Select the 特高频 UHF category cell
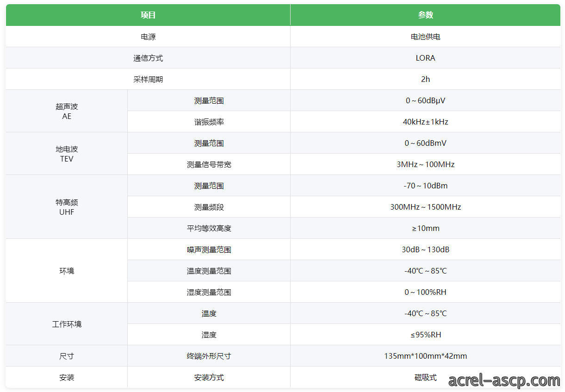The height and width of the screenshot is (392, 565). [x=67, y=207]
